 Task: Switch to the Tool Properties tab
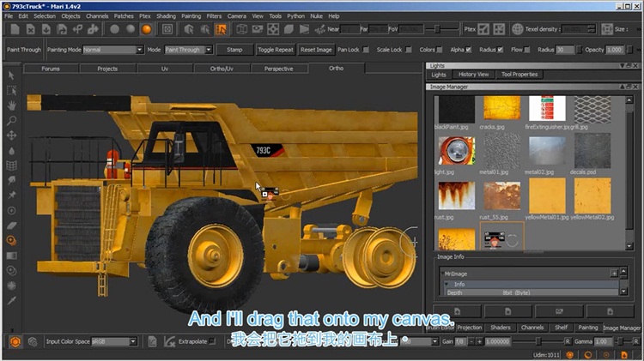(519, 75)
